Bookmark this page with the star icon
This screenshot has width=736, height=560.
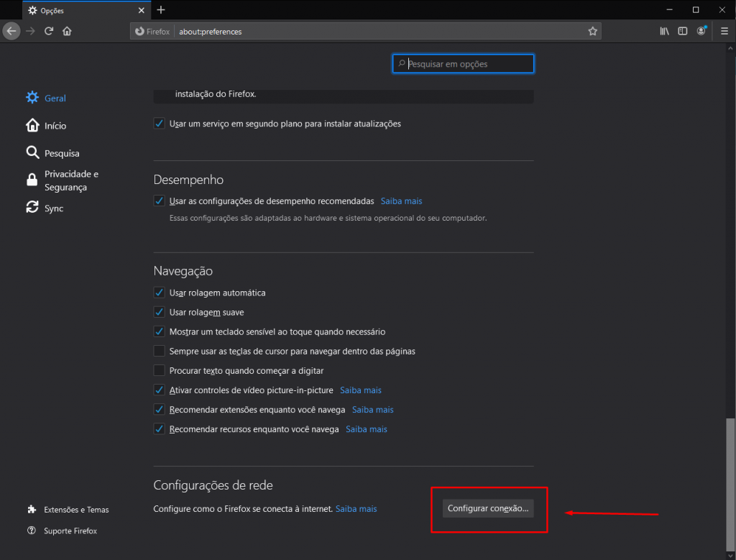(x=592, y=32)
